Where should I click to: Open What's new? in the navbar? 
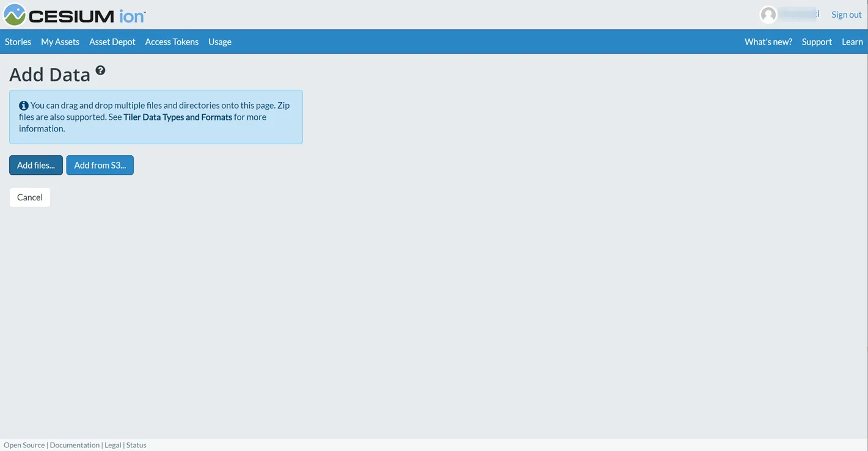(x=768, y=42)
